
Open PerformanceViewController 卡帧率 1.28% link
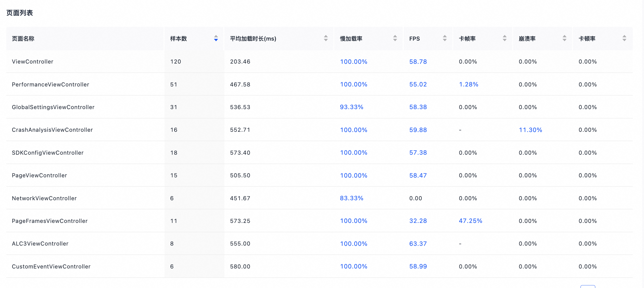[469, 84]
